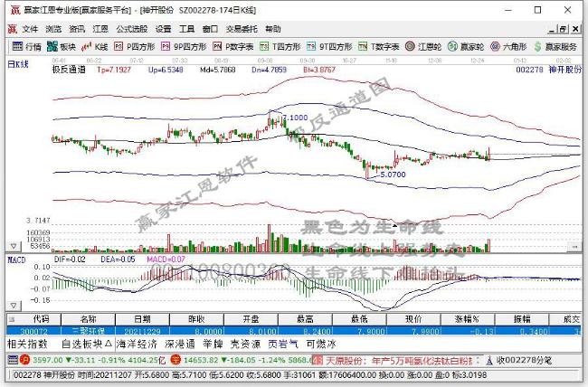588x387 pixels.
Task: Open the 公式选股 menu
Action: [x=132, y=29]
